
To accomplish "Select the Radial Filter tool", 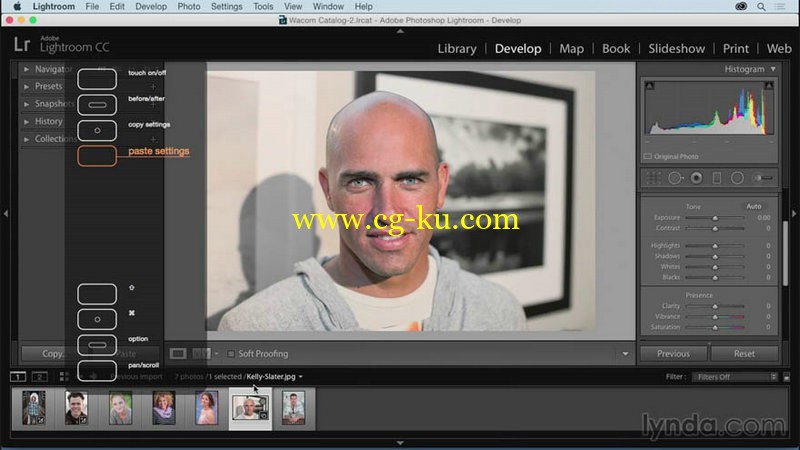I will (737, 178).
